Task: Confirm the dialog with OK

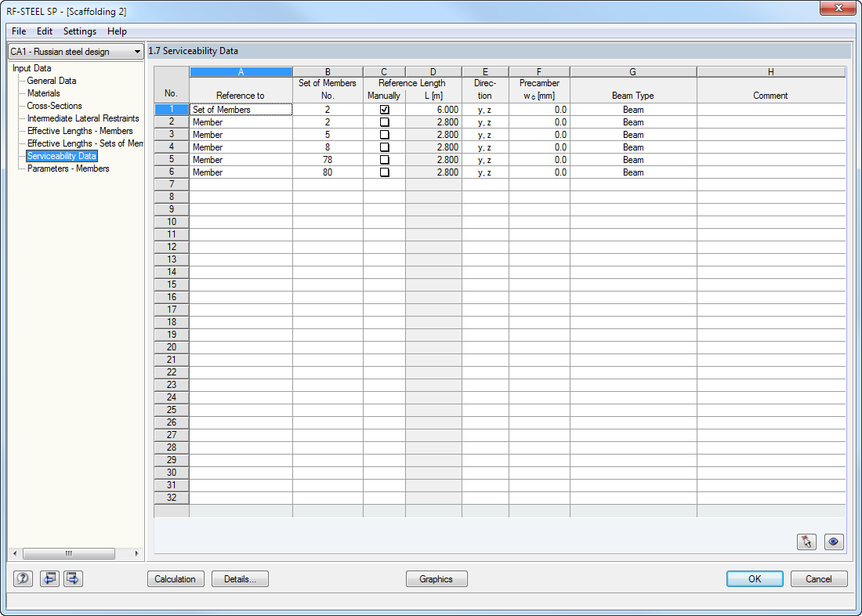Action: (754, 578)
